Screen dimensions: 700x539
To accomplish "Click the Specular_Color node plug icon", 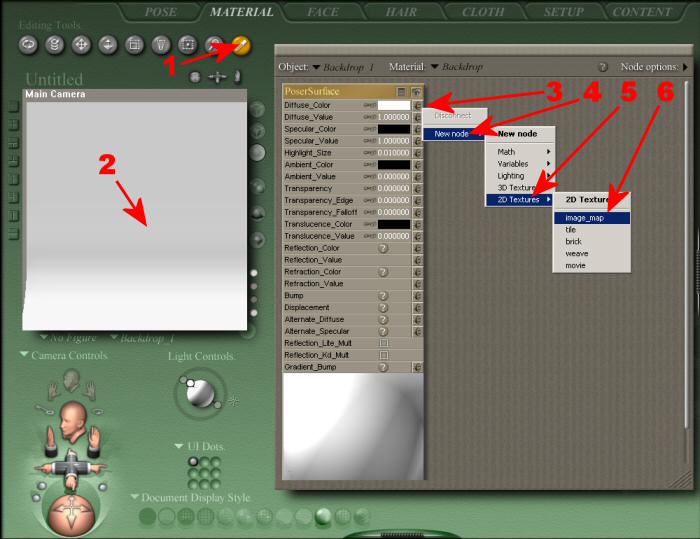I will (x=417, y=129).
